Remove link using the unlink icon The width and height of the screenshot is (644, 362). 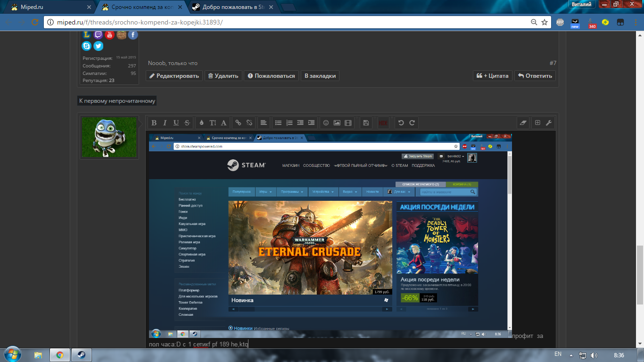point(249,123)
